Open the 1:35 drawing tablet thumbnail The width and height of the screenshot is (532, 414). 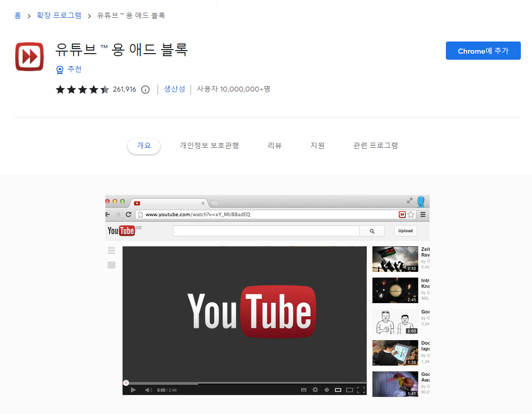click(x=395, y=353)
